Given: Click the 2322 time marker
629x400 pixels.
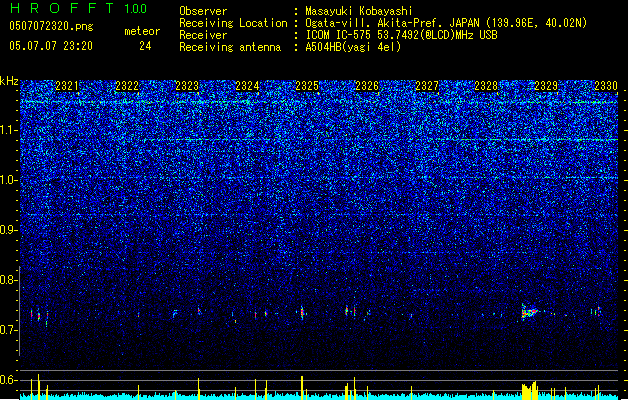Looking at the screenshot, I should click(x=127, y=86).
